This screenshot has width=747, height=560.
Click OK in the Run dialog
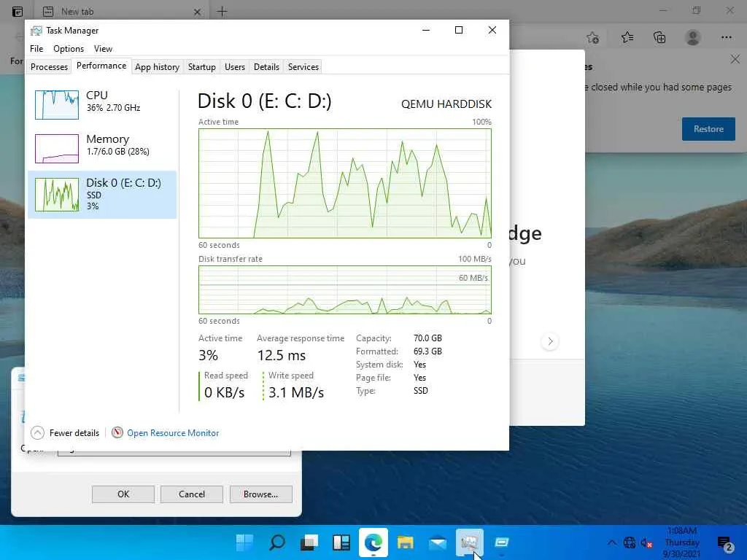(x=123, y=494)
